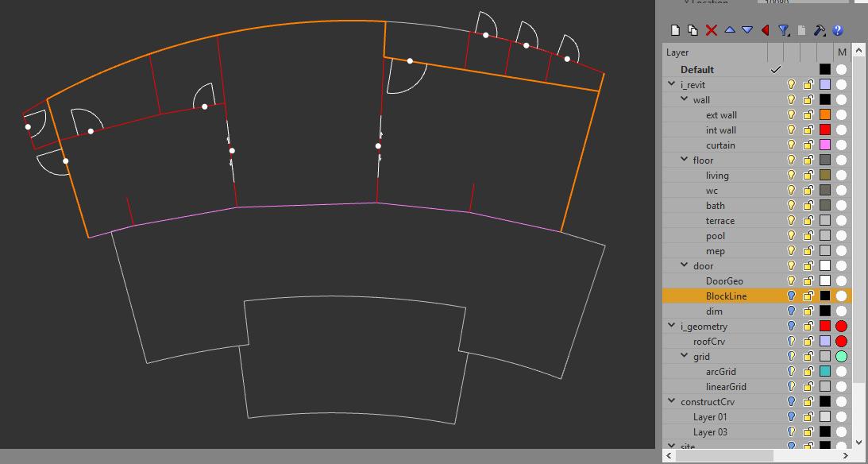The image size is (868, 464).
Task: Show the BlockLine layer with its bulb
Action: [792, 296]
